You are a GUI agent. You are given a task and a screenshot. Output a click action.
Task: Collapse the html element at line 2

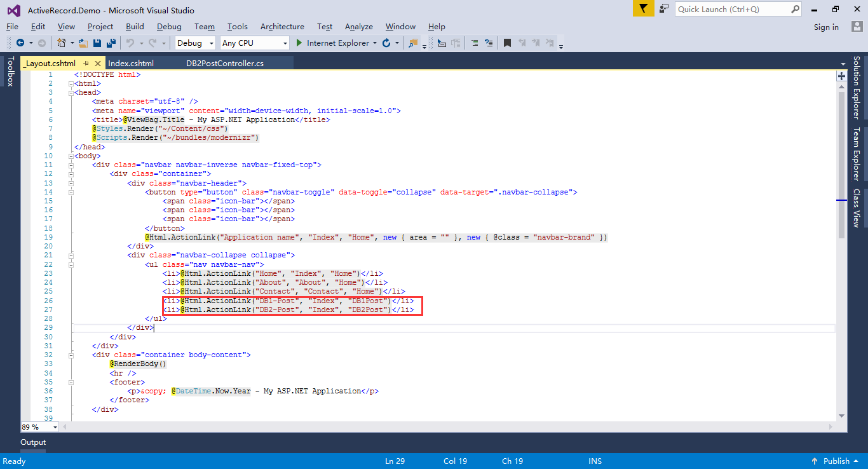pyautogui.click(x=71, y=84)
